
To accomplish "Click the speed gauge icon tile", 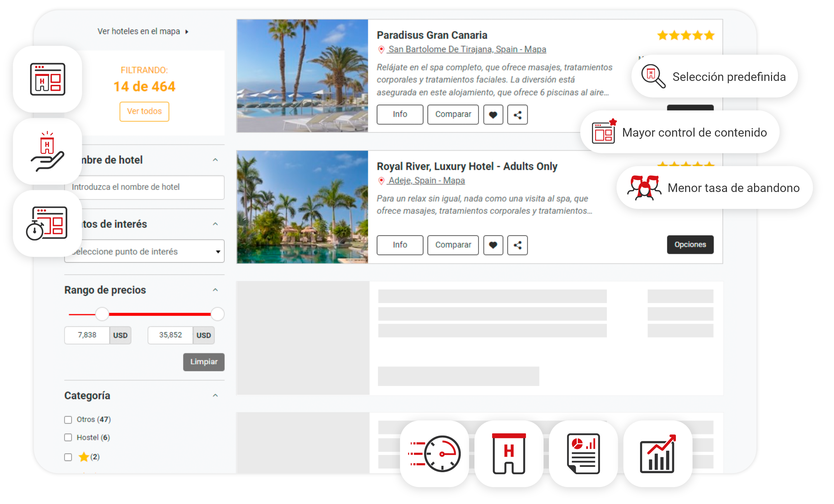I will tap(434, 454).
